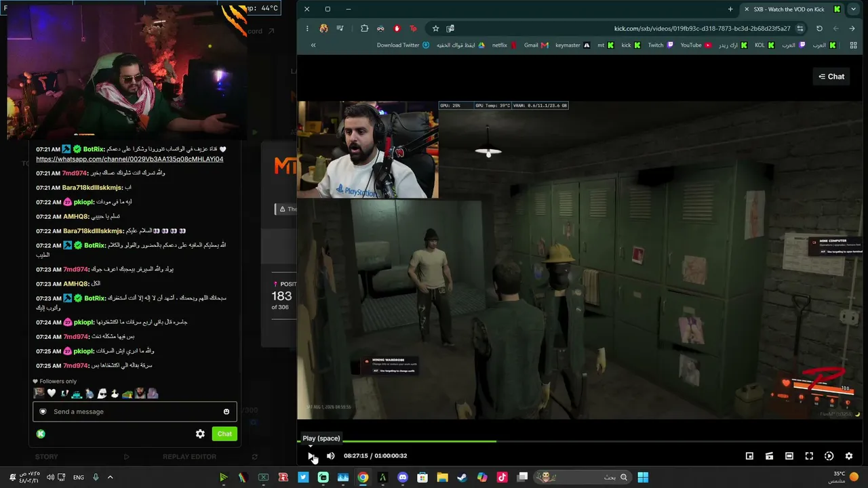Expand the tab search dropdown
Viewport: 868px width, 488px height.
click(853, 9)
